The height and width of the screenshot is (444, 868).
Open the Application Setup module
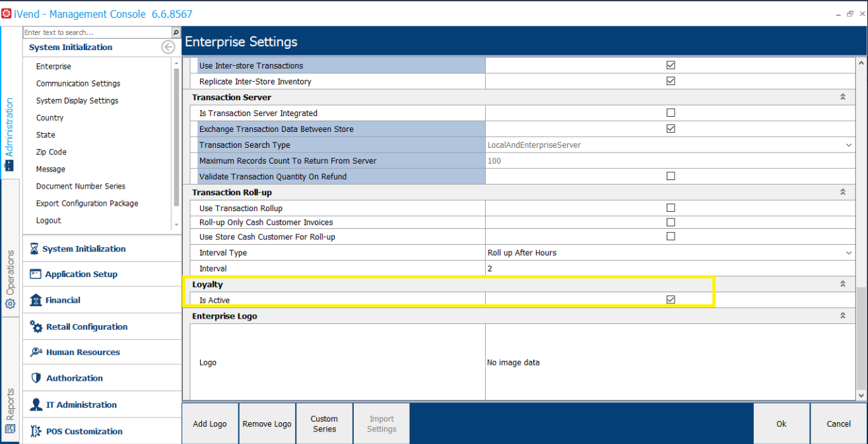point(102,274)
